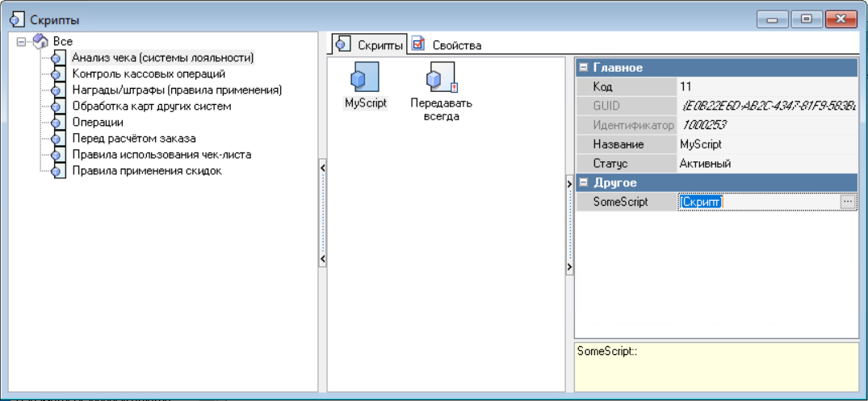
Task: Select "Правила применения скидок" tree item
Action: 147,171
